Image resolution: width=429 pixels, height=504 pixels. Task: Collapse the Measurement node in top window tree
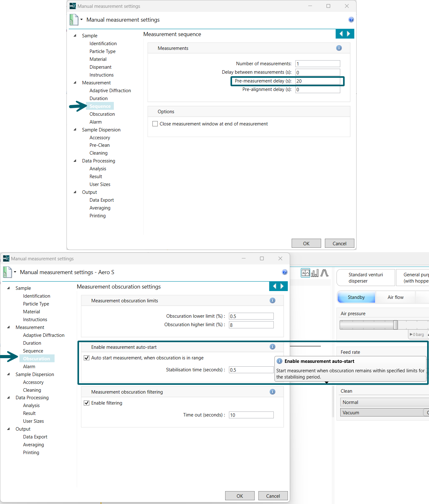[75, 83]
